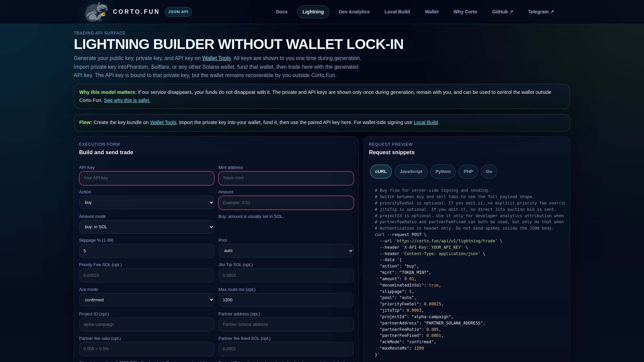The image size is (644, 362).
Task: Click the Partner fee ratio field
Action: [x=147, y=349]
